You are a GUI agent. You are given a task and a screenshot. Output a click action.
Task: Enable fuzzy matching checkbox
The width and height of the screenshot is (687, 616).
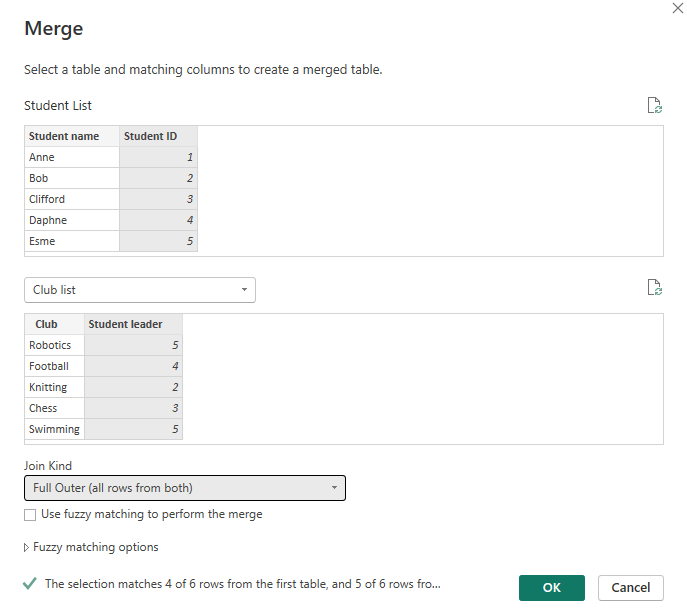click(30, 515)
